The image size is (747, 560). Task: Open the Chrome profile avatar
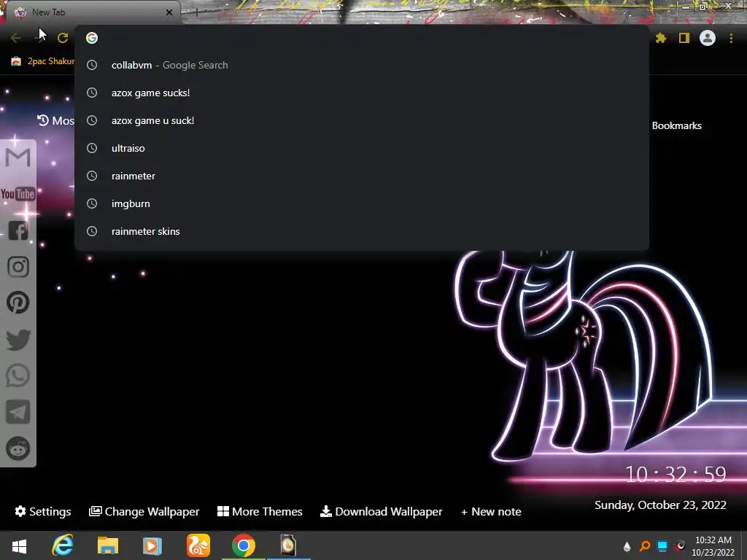708,38
